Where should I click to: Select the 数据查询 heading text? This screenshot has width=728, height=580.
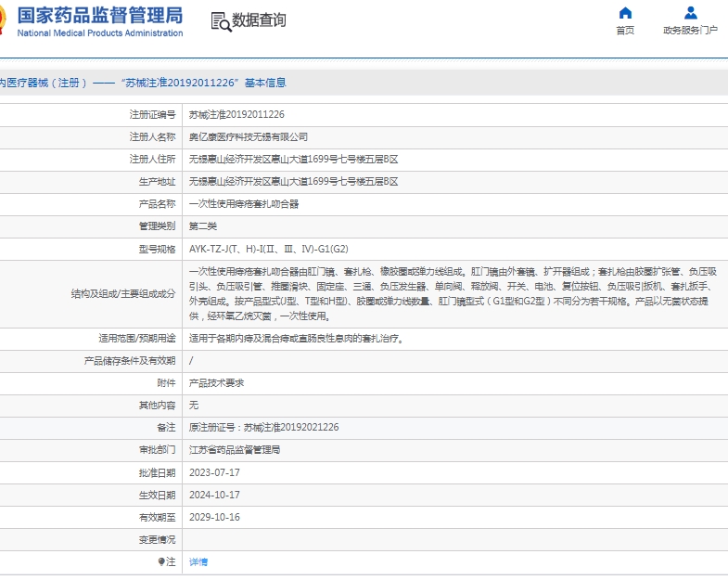(x=259, y=20)
